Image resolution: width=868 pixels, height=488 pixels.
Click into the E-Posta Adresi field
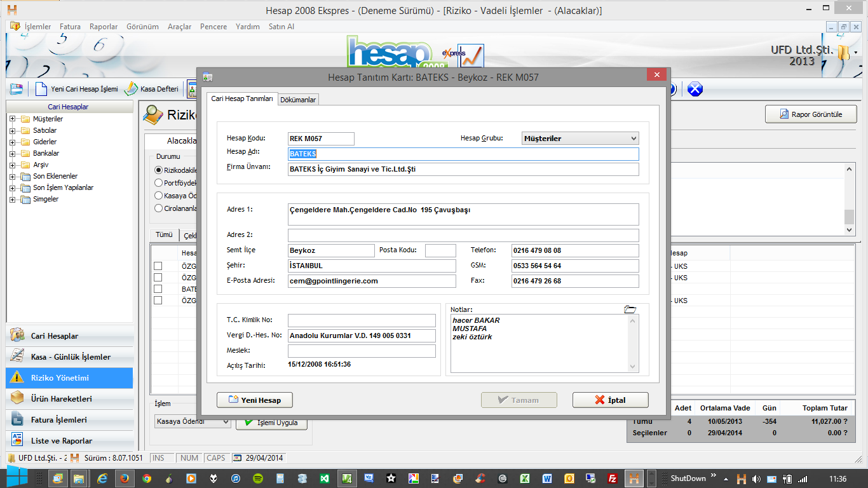tap(372, 281)
